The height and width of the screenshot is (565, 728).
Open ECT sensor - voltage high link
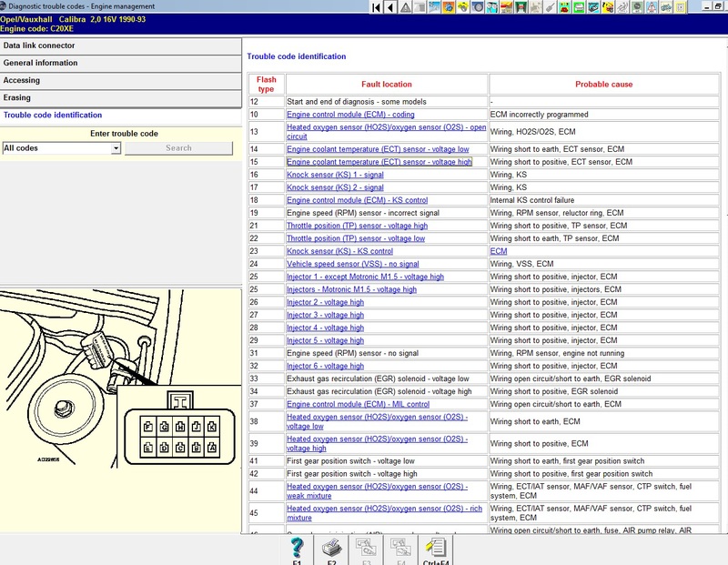click(x=379, y=162)
